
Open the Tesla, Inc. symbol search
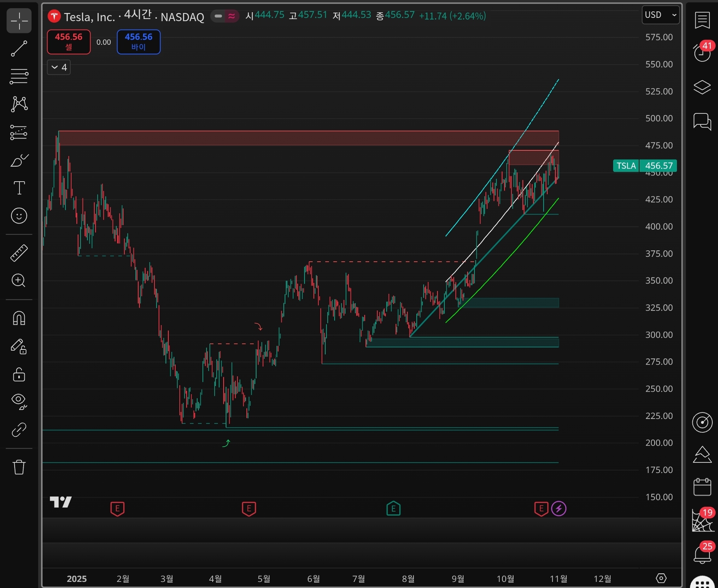(89, 17)
